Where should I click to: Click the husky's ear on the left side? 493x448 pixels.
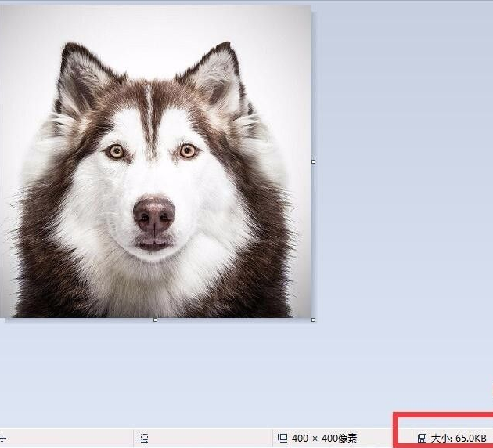click(78, 78)
